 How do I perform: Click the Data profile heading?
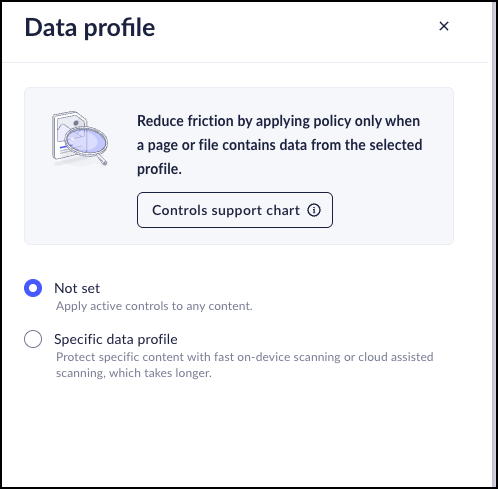pyautogui.click(x=90, y=27)
